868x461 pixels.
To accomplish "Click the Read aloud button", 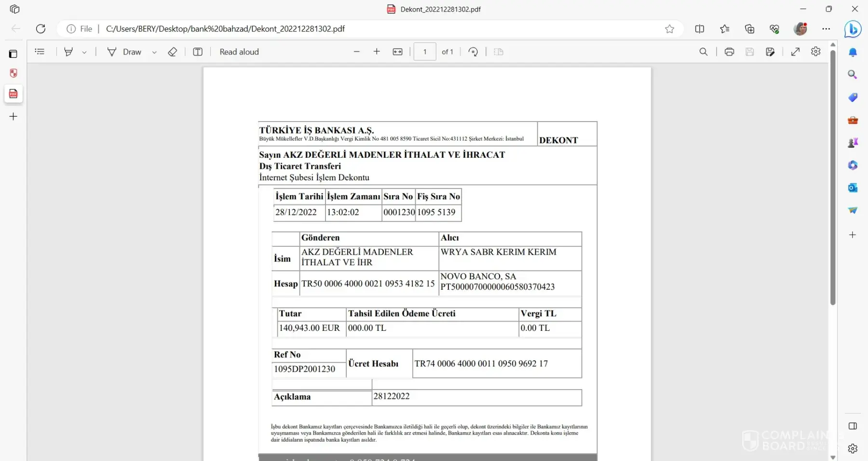I will (x=239, y=52).
